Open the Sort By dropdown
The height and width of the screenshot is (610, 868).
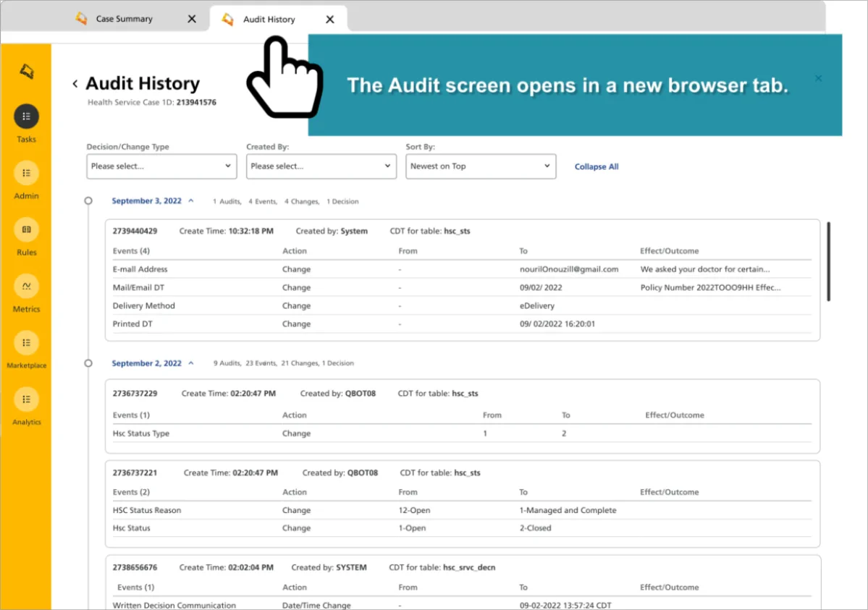pos(481,166)
